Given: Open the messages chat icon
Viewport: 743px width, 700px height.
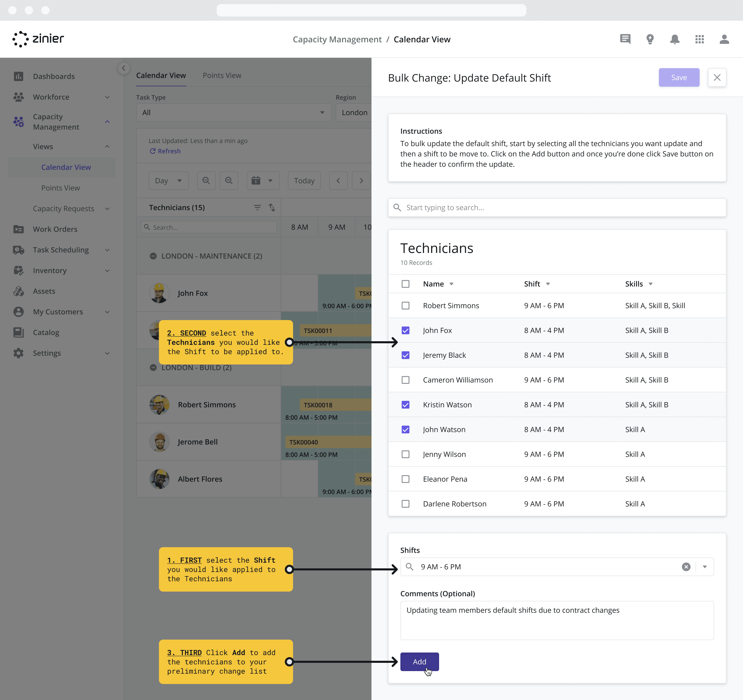Looking at the screenshot, I should (x=625, y=39).
